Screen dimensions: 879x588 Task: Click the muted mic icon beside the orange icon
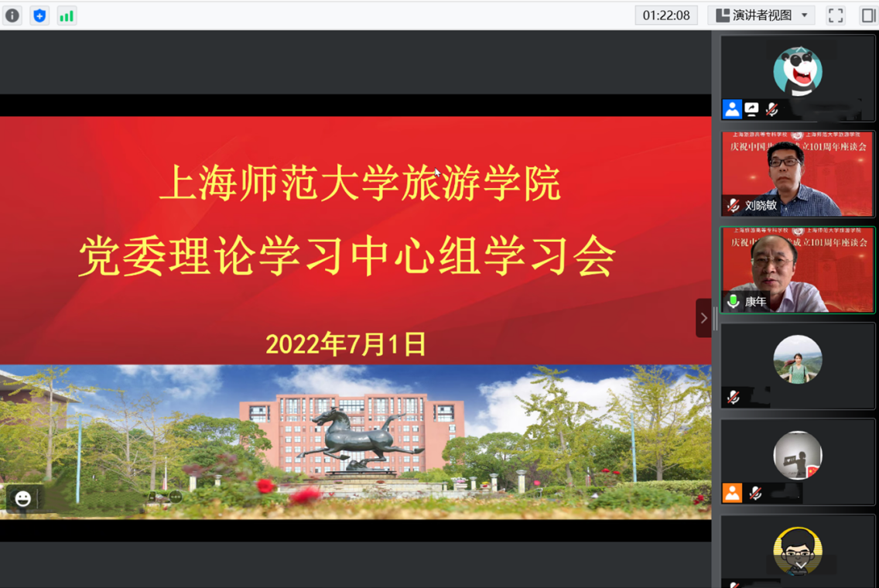tap(756, 494)
